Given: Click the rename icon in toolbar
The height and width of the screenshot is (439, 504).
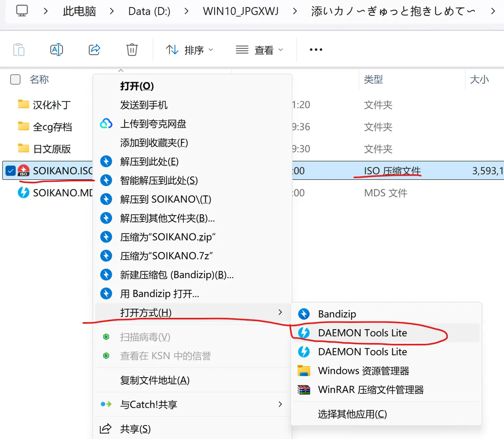Looking at the screenshot, I should coord(56,50).
